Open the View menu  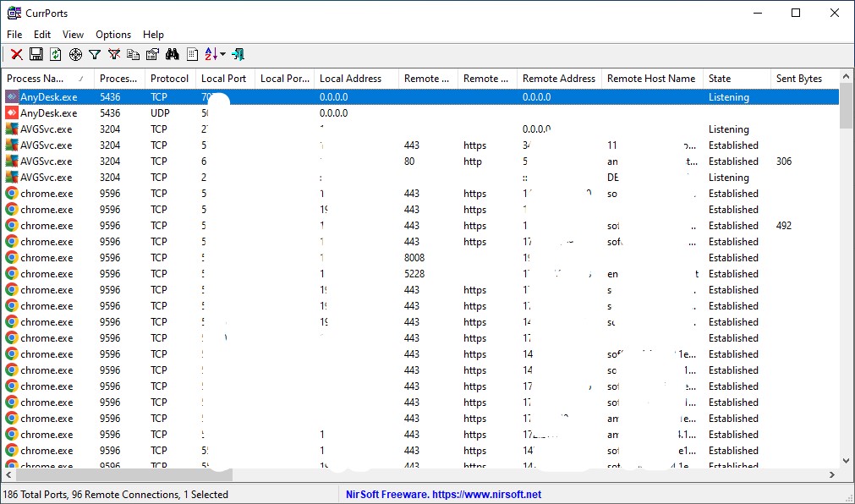coord(73,35)
